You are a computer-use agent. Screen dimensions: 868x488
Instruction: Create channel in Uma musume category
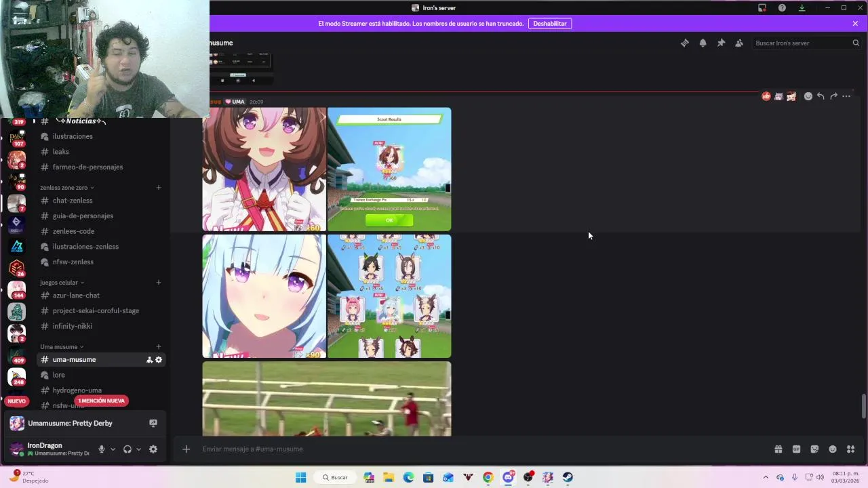click(x=159, y=347)
